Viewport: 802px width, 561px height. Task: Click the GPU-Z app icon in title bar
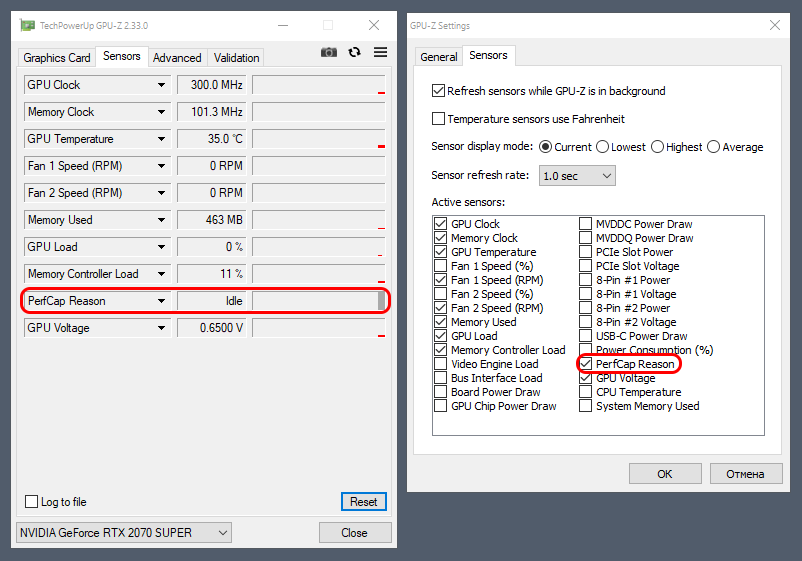[27, 25]
